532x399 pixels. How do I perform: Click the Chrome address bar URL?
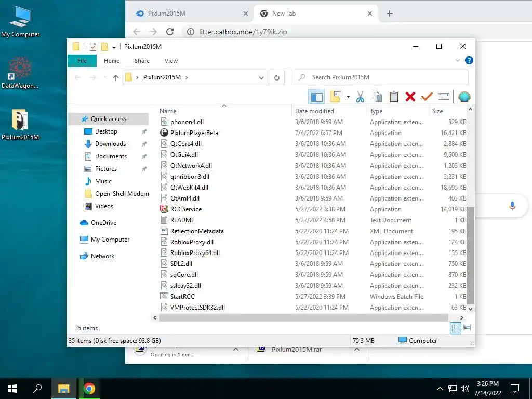tap(243, 32)
